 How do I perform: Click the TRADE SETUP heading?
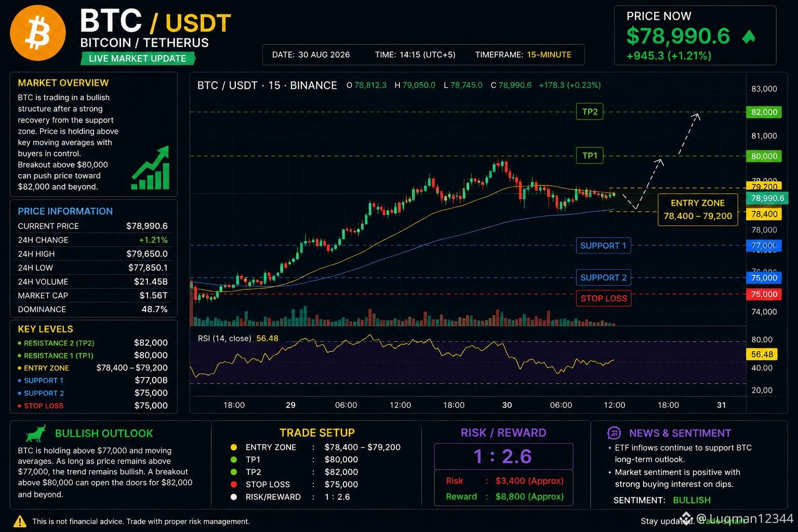[317, 433]
